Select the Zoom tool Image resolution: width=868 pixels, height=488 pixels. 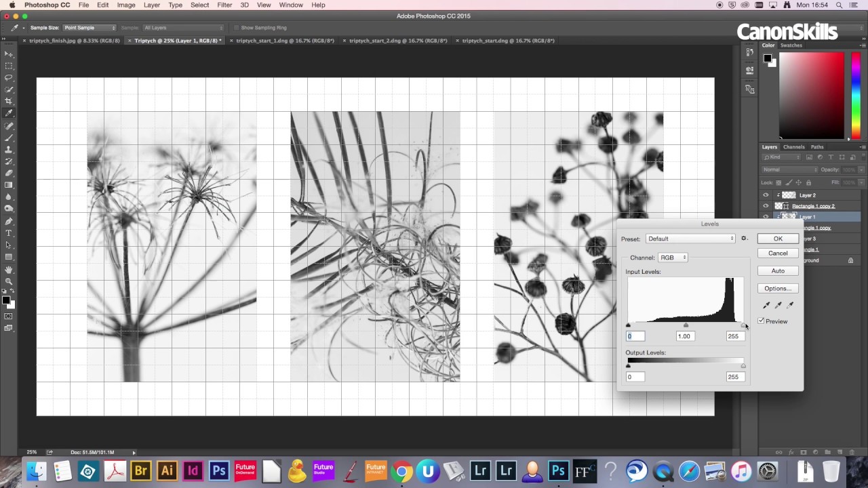click(9, 281)
